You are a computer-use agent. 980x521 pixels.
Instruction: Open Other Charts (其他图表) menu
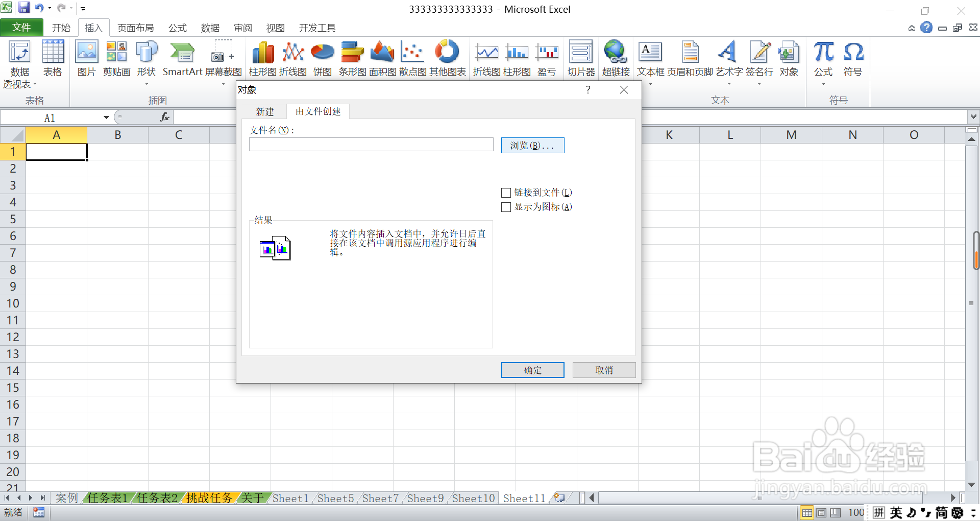(x=447, y=59)
